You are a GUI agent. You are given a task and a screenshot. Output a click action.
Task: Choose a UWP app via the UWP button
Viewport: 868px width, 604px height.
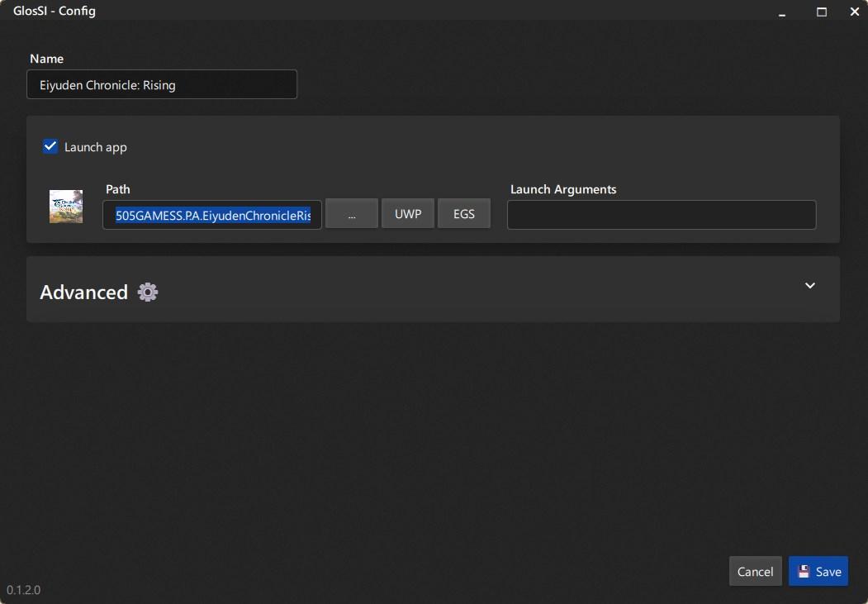[x=408, y=214]
